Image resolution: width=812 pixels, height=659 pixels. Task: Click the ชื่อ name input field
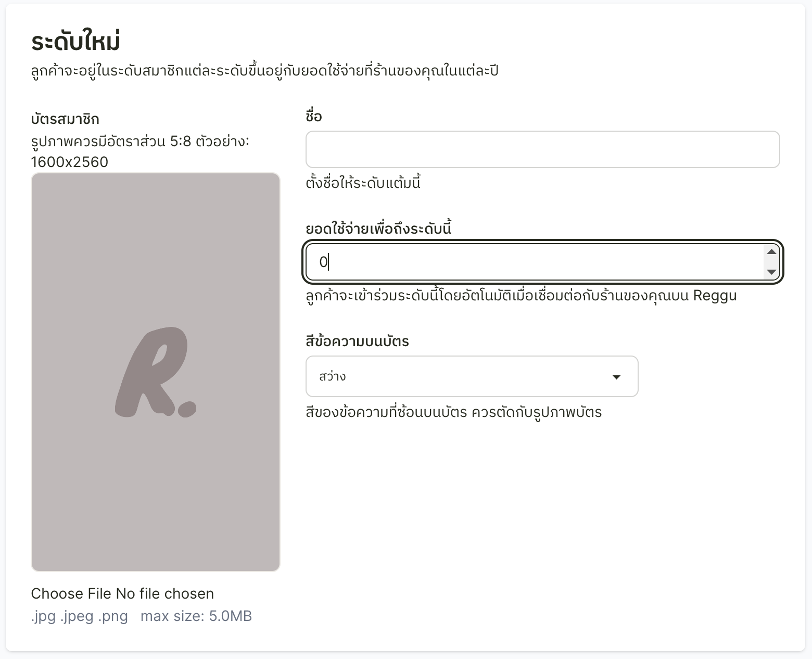pos(542,149)
